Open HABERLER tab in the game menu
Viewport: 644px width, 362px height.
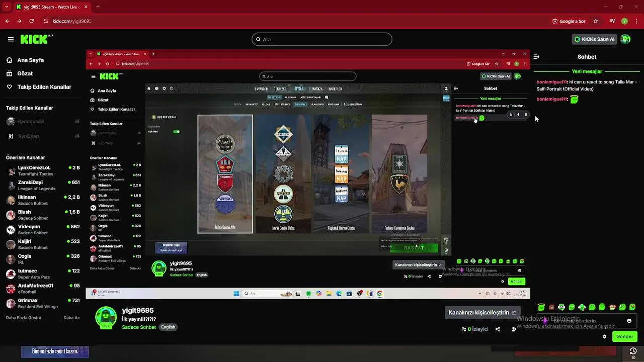click(335, 89)
